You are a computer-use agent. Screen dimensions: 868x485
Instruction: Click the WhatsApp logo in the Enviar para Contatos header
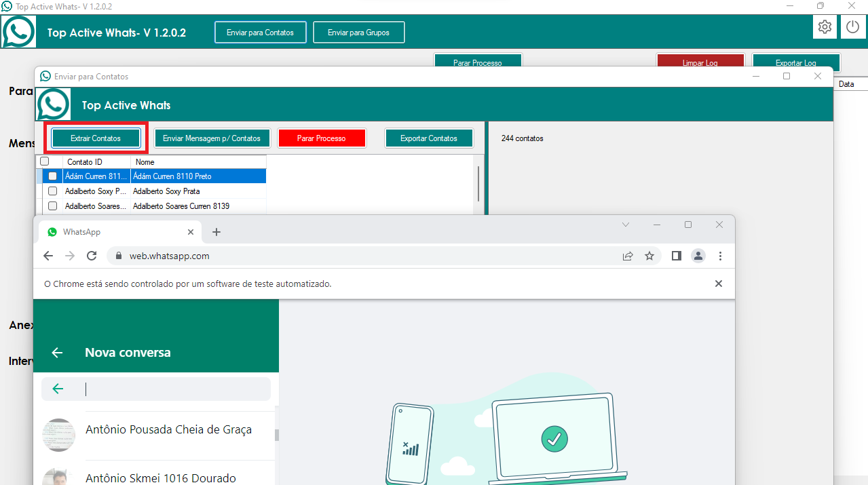pyautogui.click(x=53, y=104)
